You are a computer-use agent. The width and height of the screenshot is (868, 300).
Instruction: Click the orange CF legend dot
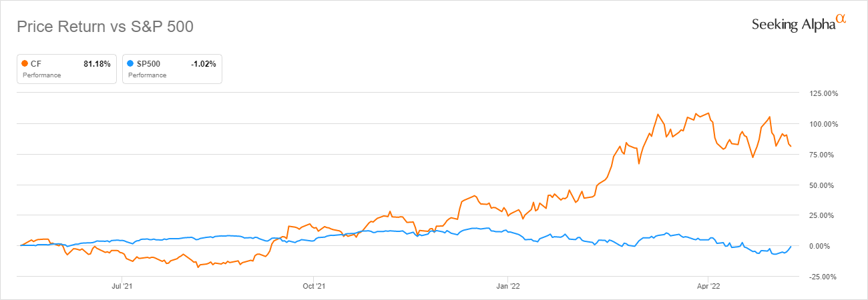[25, 63]
